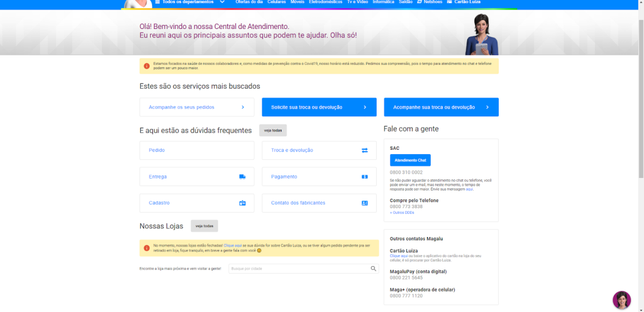Click MagaluPay number 0800 221 5645
644x312 pixels.
tap(406, 277)
